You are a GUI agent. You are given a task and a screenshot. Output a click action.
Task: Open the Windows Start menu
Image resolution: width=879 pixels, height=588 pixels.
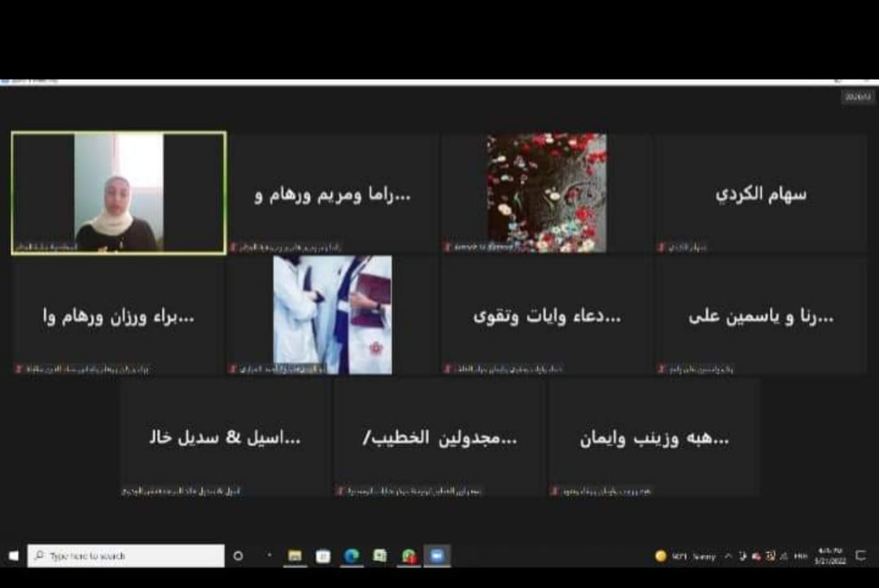pos(13,556)
